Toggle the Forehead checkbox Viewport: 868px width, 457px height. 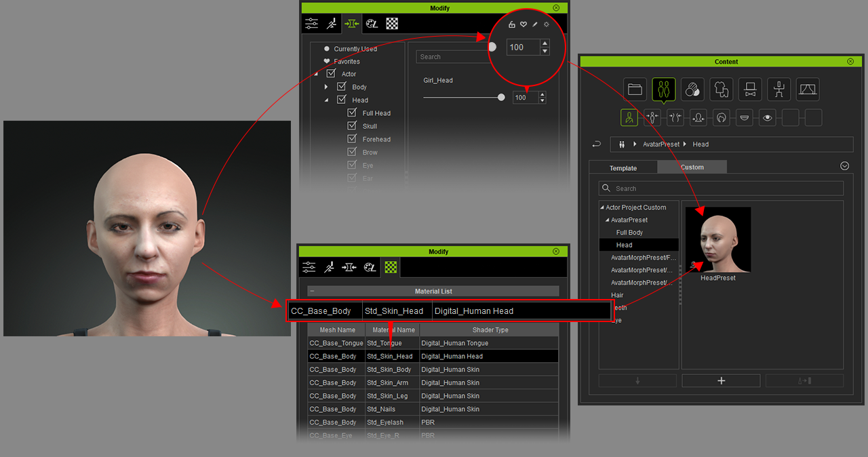point(352,139)
